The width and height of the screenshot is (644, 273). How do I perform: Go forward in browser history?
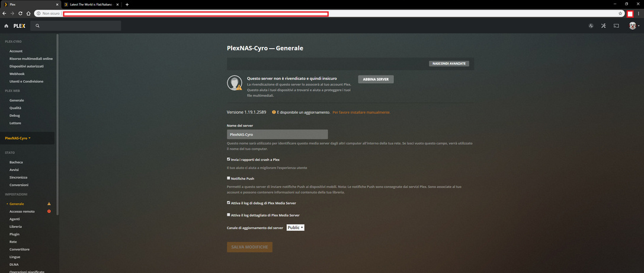point(12,14)
